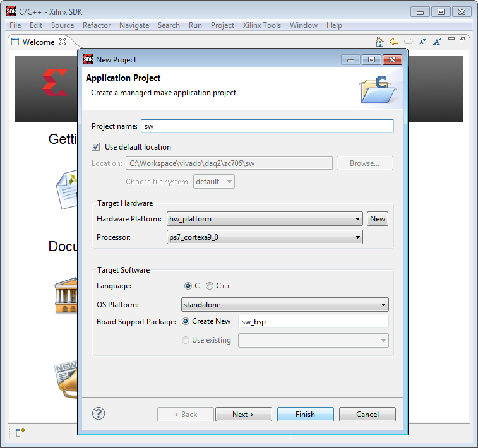Click the dialog help question mark icon
Screen dimensions: 478x448
99,413
